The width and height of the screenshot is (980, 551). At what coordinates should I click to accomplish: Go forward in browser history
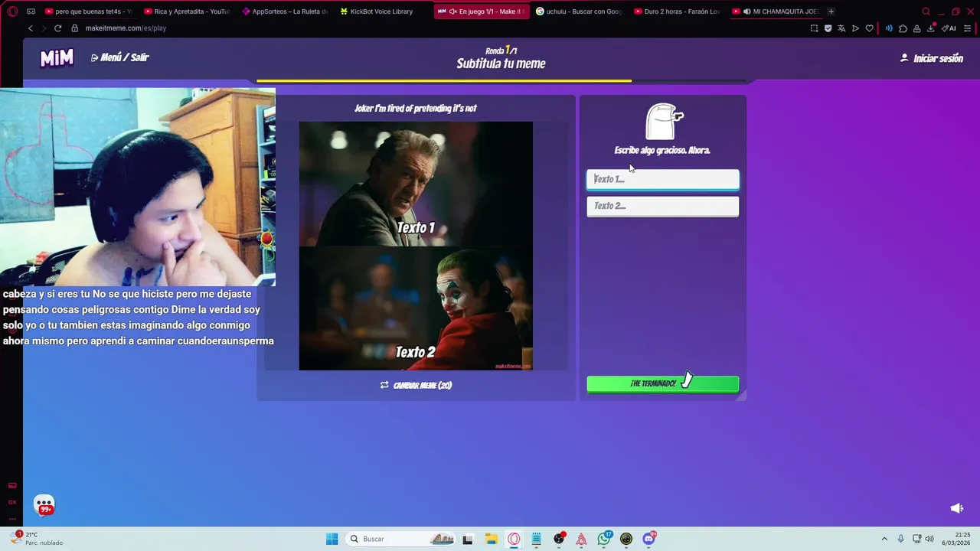point(44,28)
